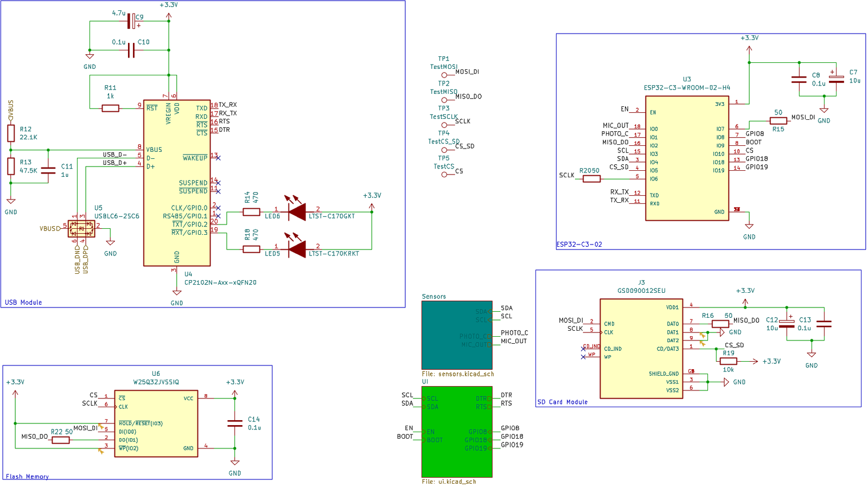The image size is (868, 488).
Task: Select the BOOT net label on ESP32 IO9
Action: (754, 142)
